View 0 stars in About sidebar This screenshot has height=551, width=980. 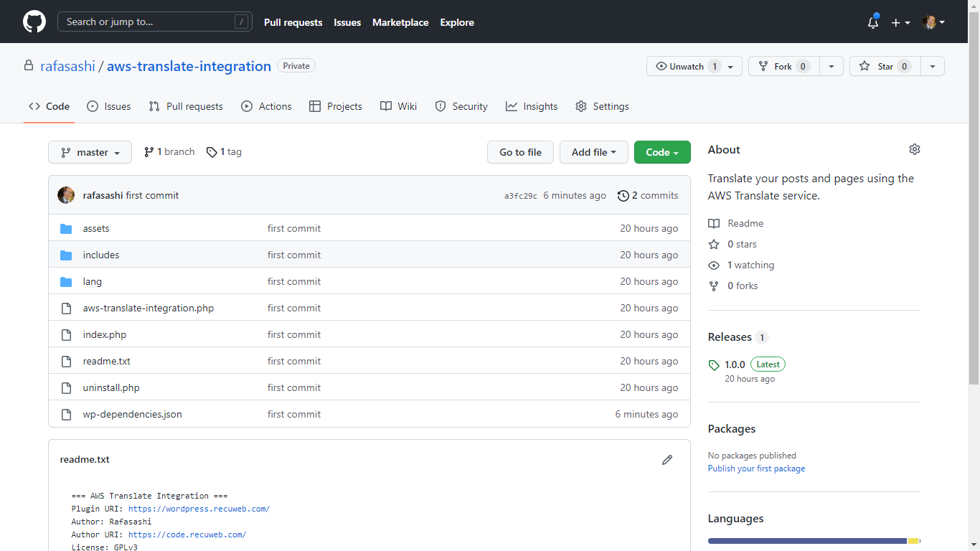[732, 244]
